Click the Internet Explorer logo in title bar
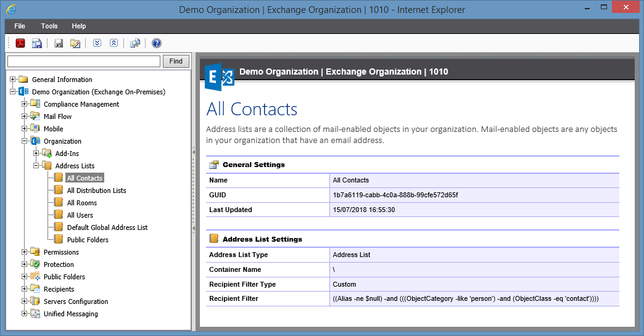This screenshot has width=644, height=336. [x=12, y=9]
